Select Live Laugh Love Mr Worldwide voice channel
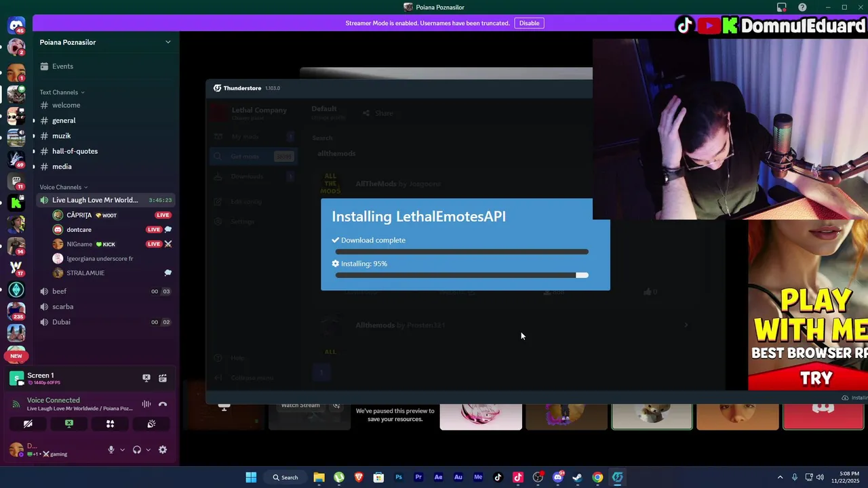 [105, 200]
